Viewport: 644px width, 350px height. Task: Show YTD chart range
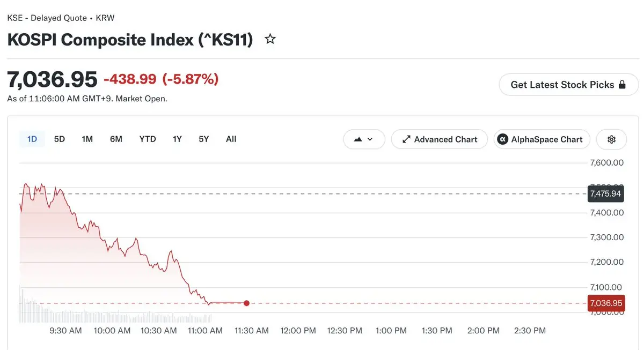148,139
